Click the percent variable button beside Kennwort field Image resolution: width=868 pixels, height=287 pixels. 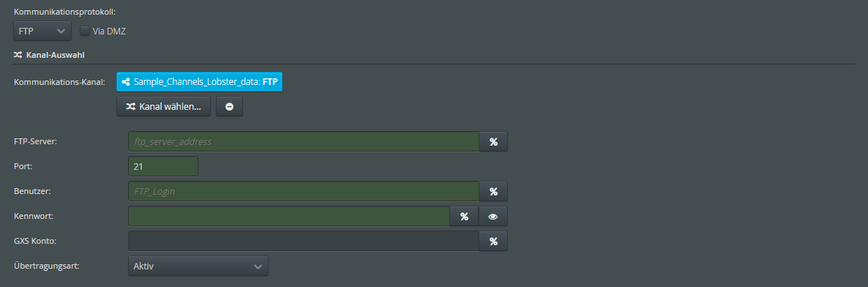[465, 216]
